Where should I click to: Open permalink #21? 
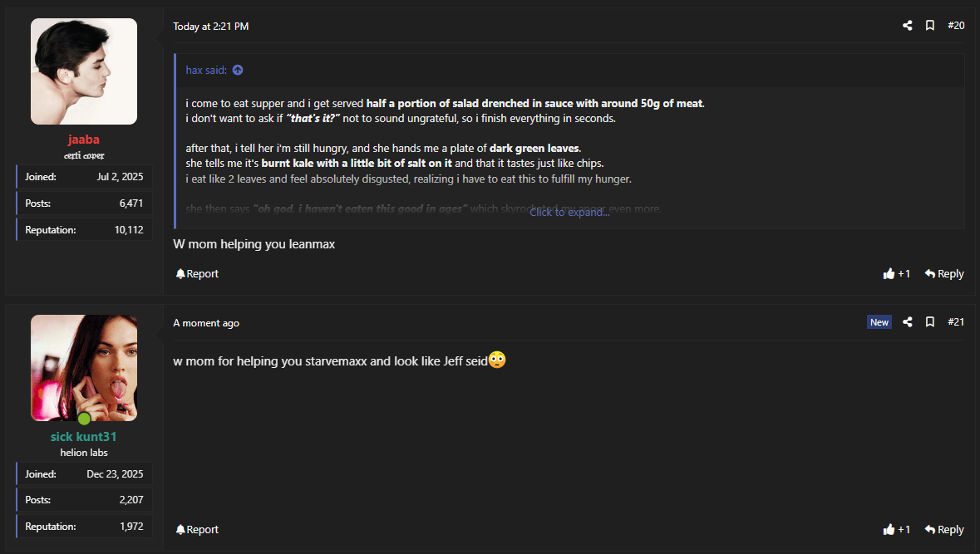tap(956, 322)
